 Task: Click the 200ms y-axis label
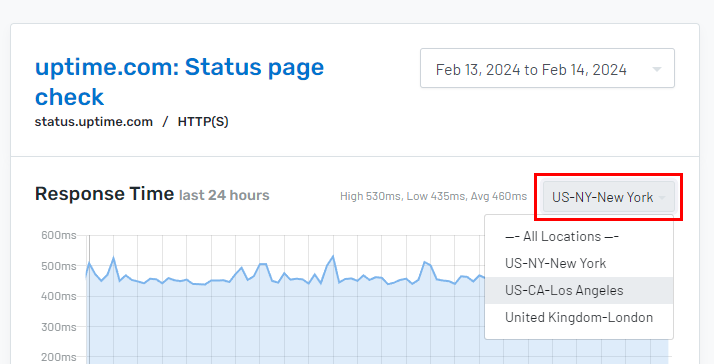[59, 357]
